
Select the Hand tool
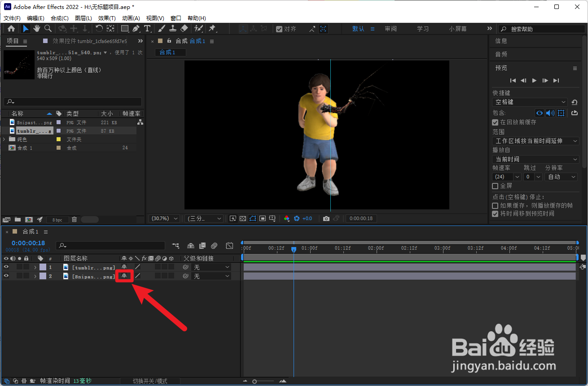pos(36,29)
